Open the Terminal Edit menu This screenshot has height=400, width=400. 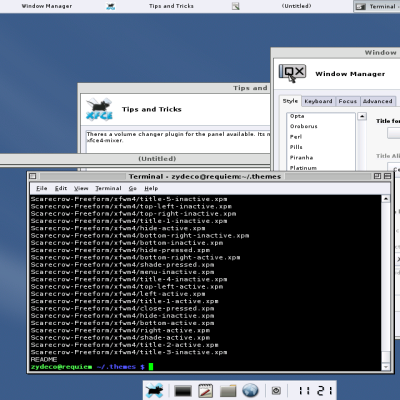61,188
